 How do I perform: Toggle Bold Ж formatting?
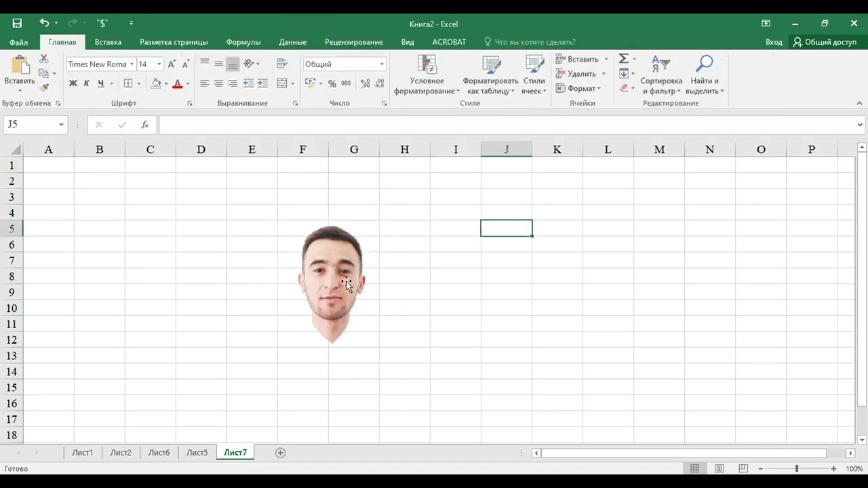73,83
